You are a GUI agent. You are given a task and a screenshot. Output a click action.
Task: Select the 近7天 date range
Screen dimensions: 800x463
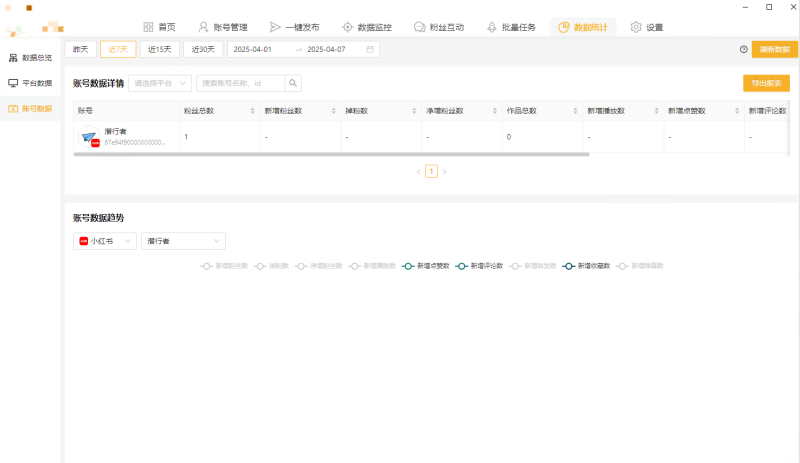(118, 49)
